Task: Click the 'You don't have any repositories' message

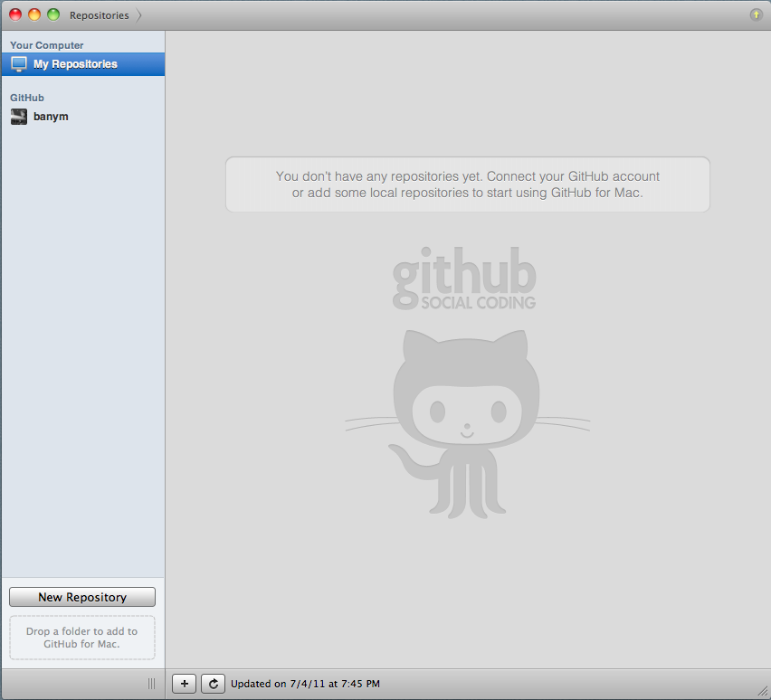Action: (468, 184)
